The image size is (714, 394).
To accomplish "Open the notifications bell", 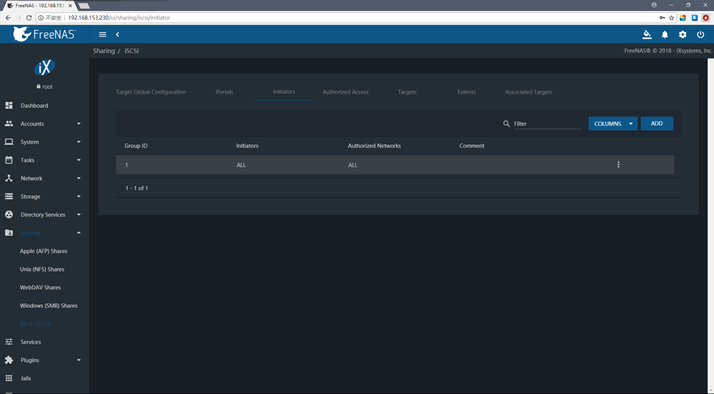I will 665,35.
